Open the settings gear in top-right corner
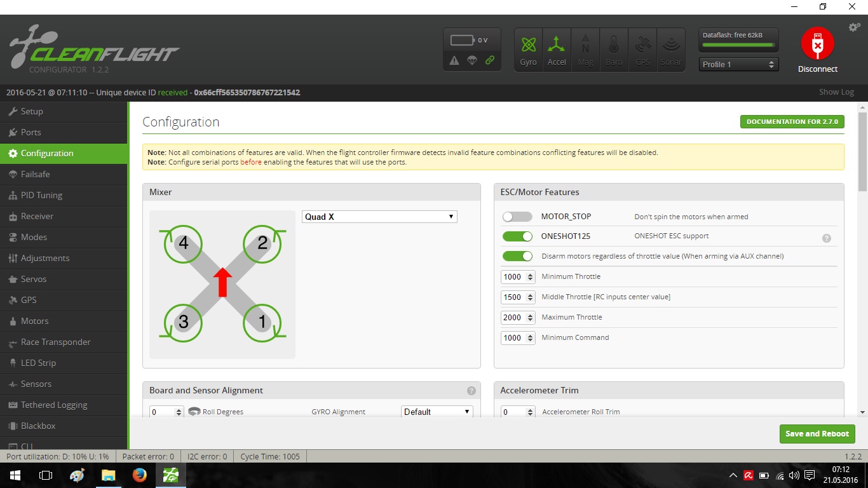 click(855, 27)
